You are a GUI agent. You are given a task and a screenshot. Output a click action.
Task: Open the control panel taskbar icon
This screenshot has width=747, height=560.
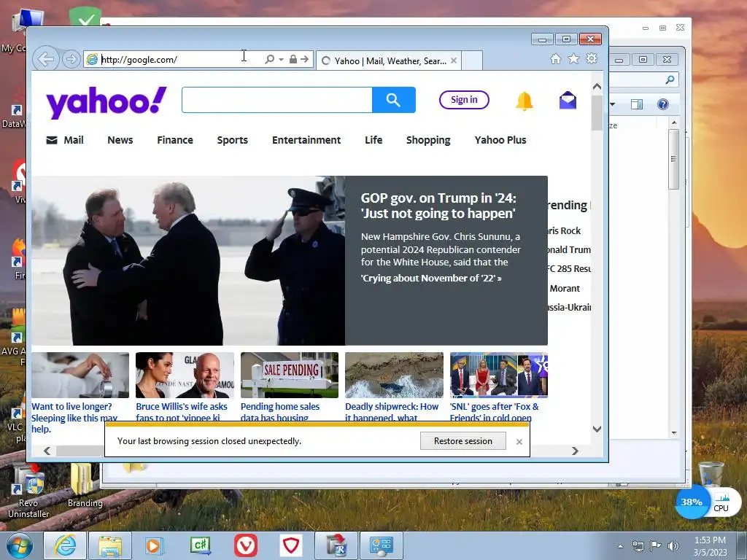pos(382,545)
